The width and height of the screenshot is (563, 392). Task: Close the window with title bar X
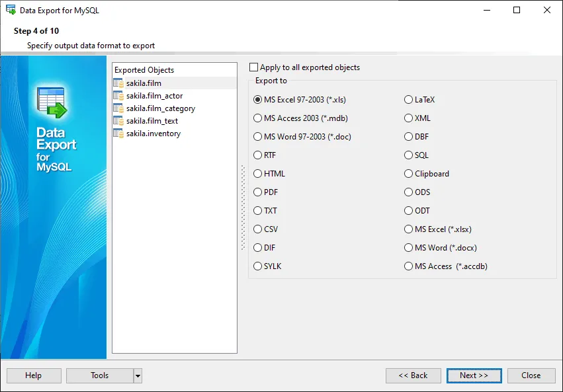(x=547, y=10)
